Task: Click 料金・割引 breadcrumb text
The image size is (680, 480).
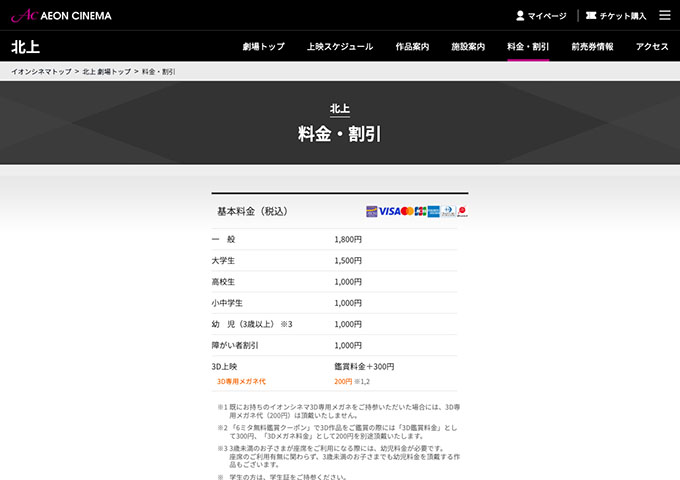Action: point(159,72)
